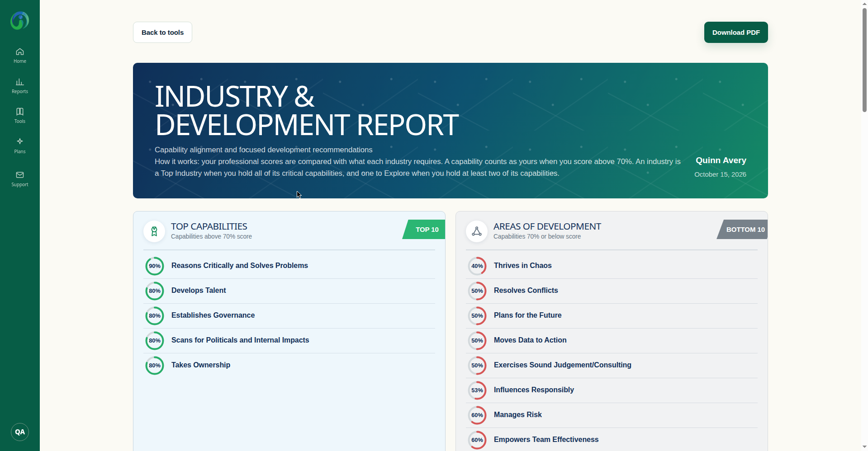Image resolution: width=868 pixels, height=451 pixels.
Task: Select the 'Influences Responsibly' row
Action: (x=612, y=390)
